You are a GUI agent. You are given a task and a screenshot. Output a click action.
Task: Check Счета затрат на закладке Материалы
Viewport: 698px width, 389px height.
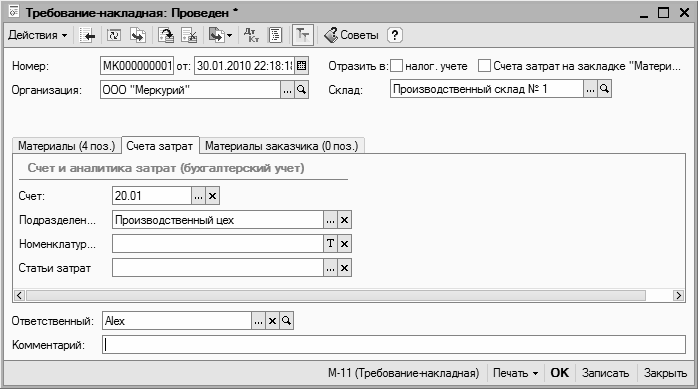tap(484, 66)
